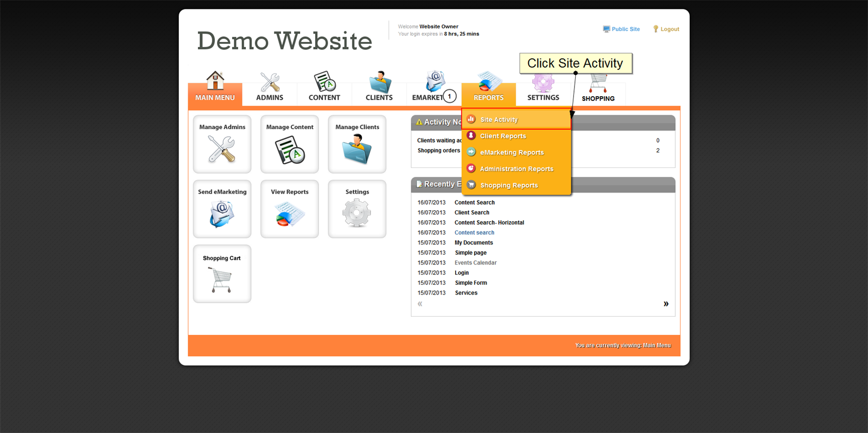Open the Manage Clients folder icon
Screen dimensions: 868x433
(357, 149)
